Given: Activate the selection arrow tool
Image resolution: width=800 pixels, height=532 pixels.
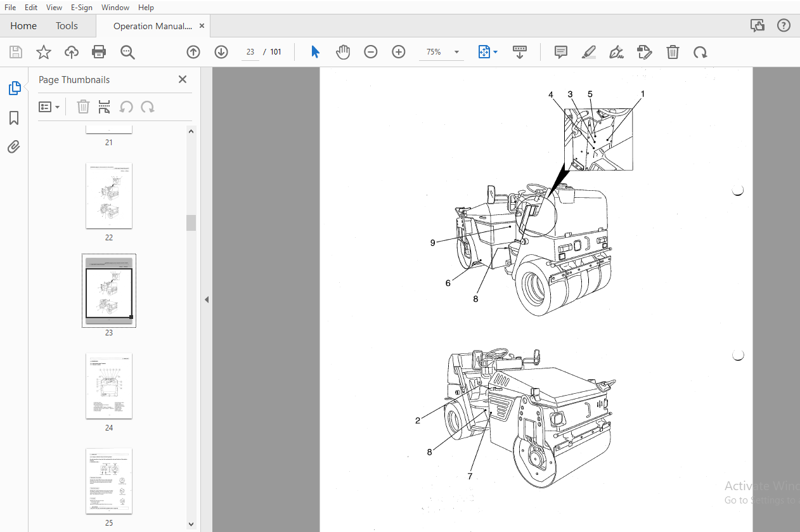Looking at the screenshot, I should pyautogui.click(x=315, y=52).
